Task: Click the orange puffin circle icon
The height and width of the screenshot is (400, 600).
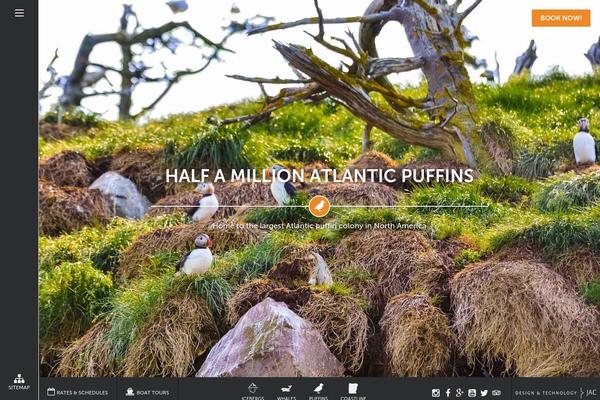Action: (x=319, y=206)
